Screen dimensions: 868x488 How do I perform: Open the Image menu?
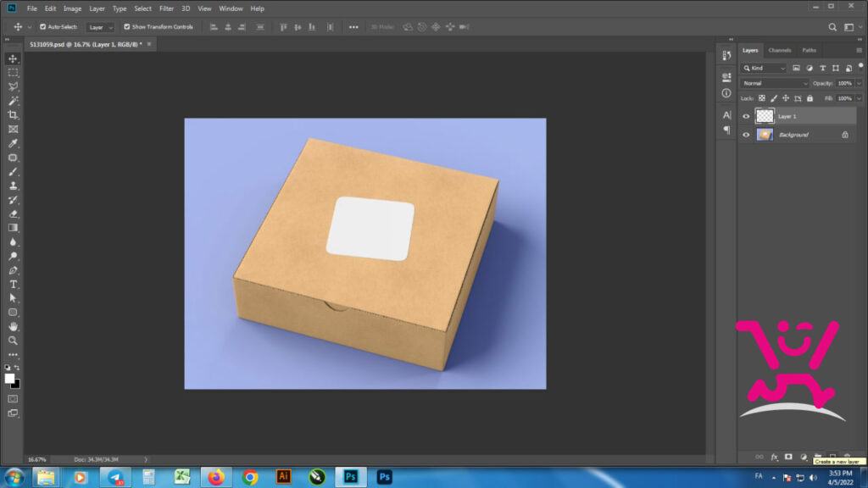tap(72, 8)
